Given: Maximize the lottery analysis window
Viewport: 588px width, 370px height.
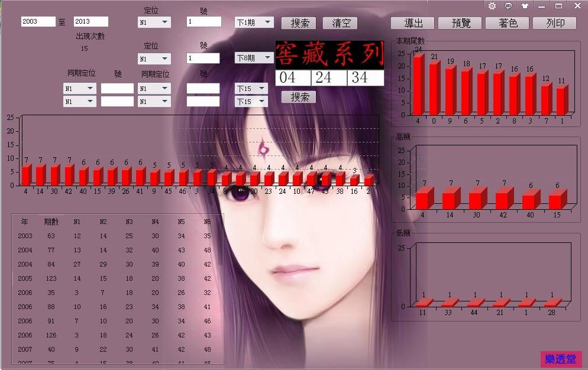Looking at the screenshot, I should (559, 6).
